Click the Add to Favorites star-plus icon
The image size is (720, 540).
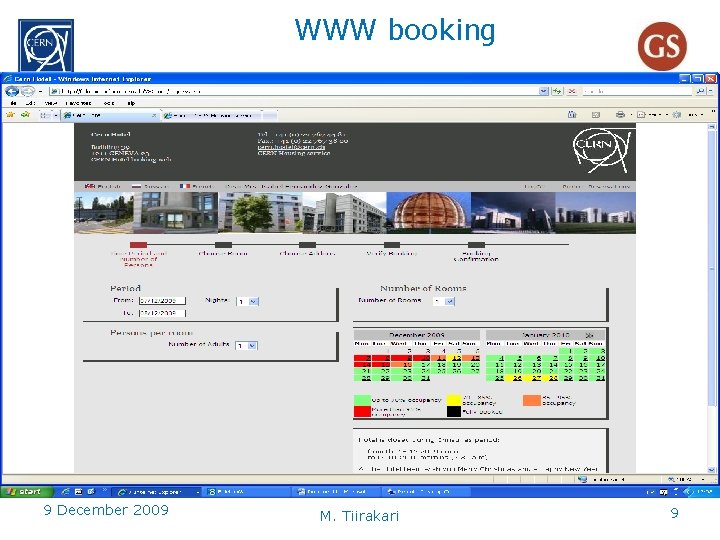[x=25, y=115]
